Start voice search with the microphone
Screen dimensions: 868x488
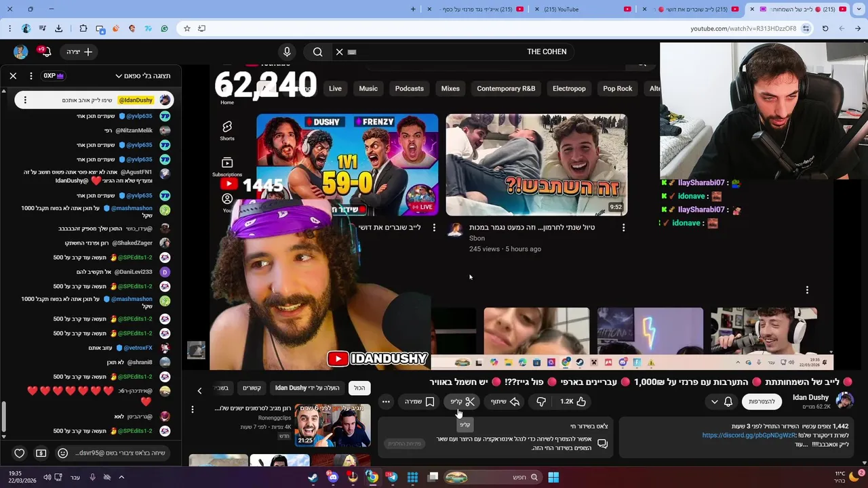[x=287, y=52]
